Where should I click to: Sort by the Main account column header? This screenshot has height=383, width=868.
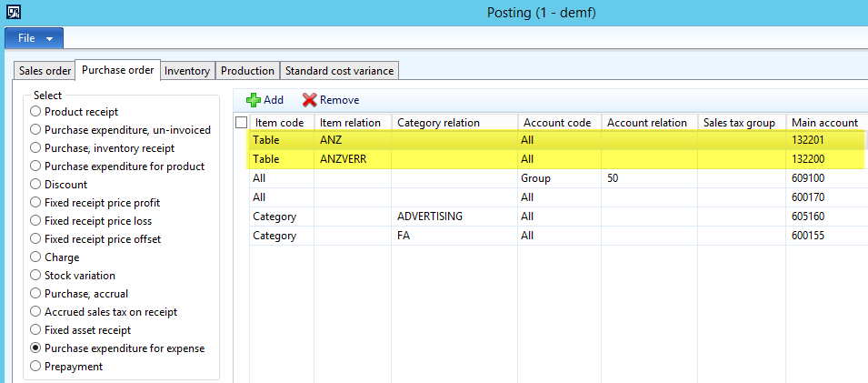[x=824, y=123]
